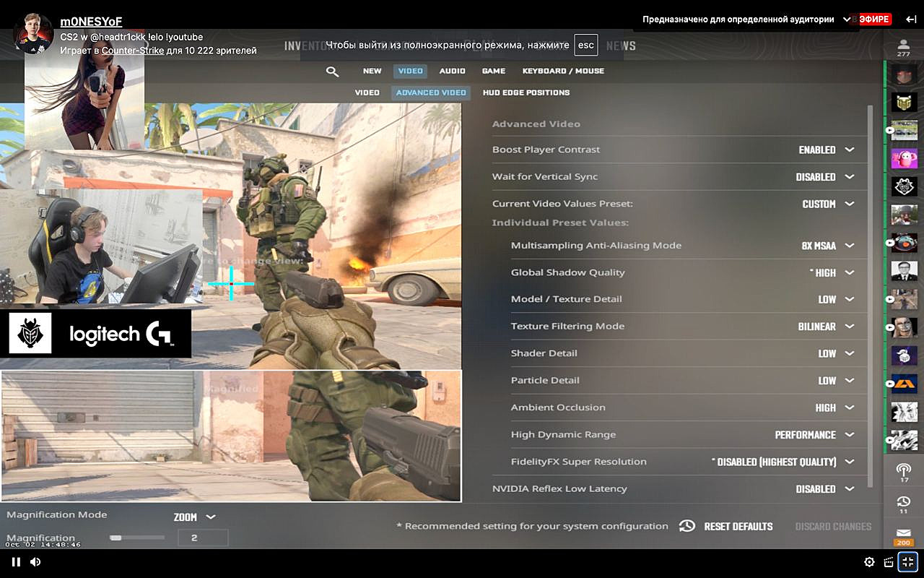Pause the stream playback
Image resolution: width=924 pixels, height=578 pixels.
click(16, 562)
